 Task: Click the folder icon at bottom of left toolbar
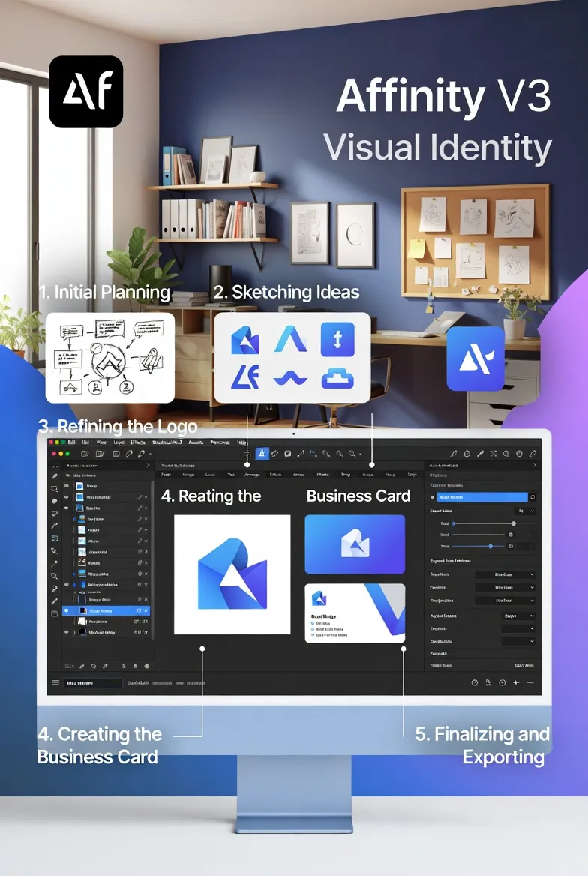coord(55,613)
